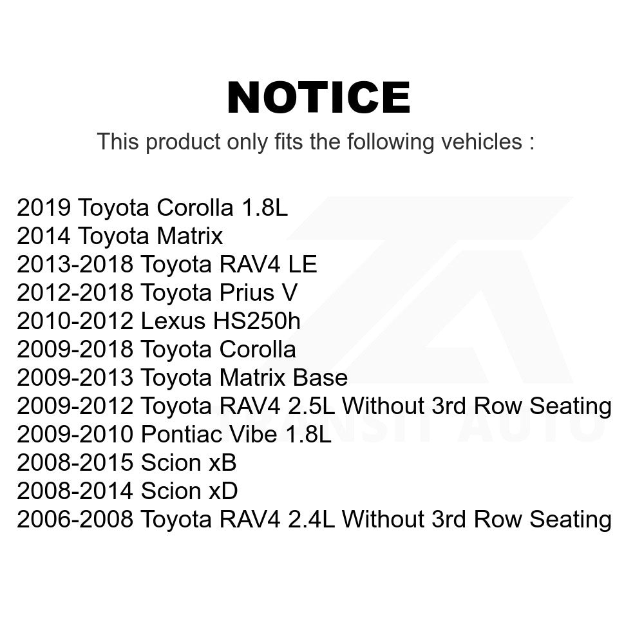
Task: Click the 'This product only fits' subtitle
Action: pyautogui.click(x=315, y=142)
